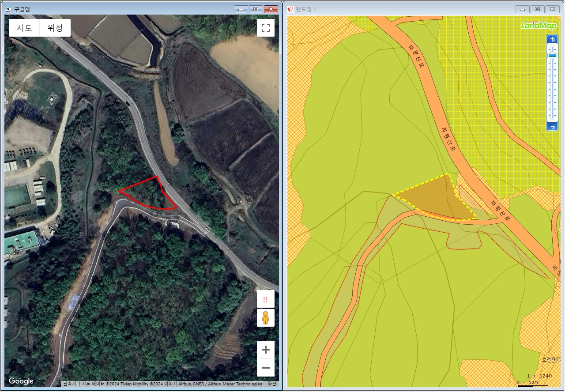Zoom in using LandMap plus button
565x392 pixels.
(552, 39)
